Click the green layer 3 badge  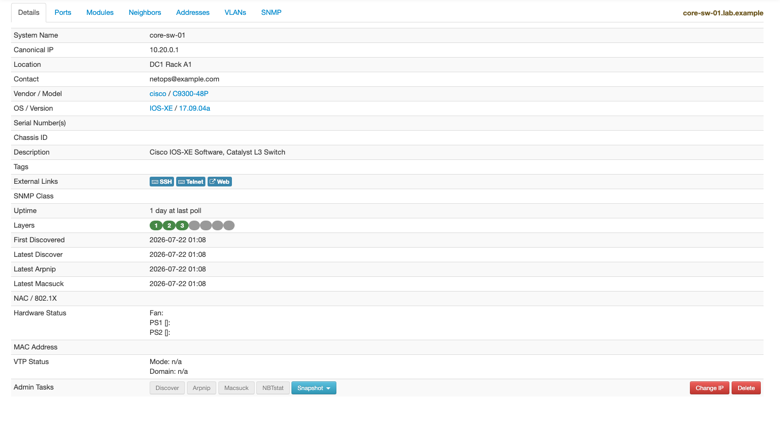pyautogui.click(x=182, y=226)
